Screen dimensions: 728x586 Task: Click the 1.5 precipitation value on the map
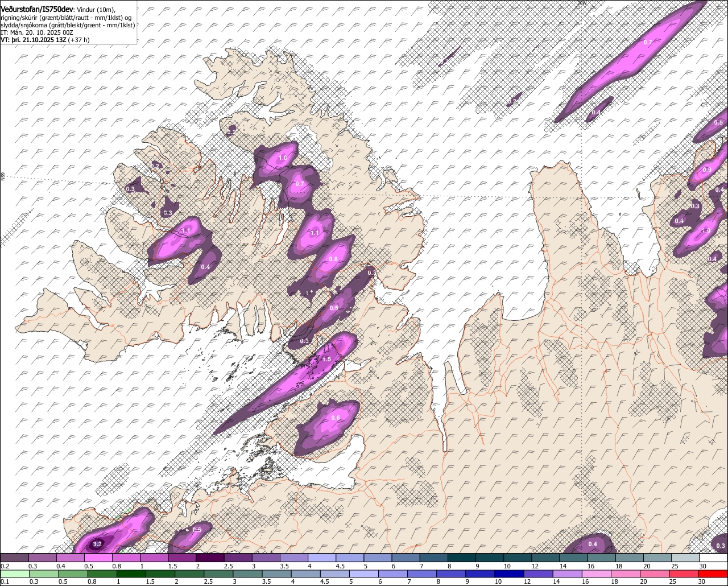tap(326, 360)
